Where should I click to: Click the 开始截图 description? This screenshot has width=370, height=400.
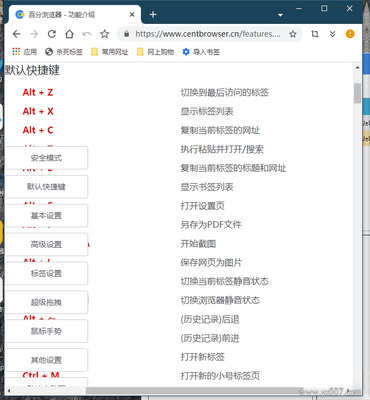198,244
